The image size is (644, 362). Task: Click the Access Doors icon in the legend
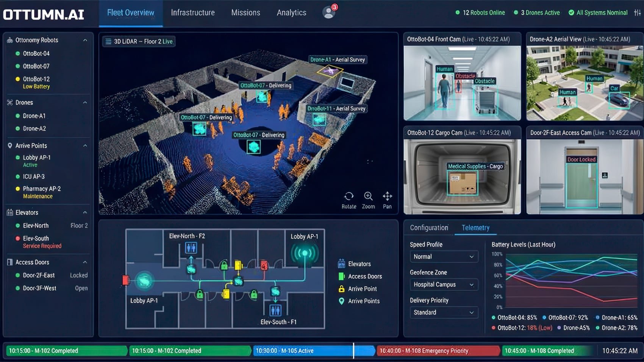pyautogui.click(x=341, y=276)
